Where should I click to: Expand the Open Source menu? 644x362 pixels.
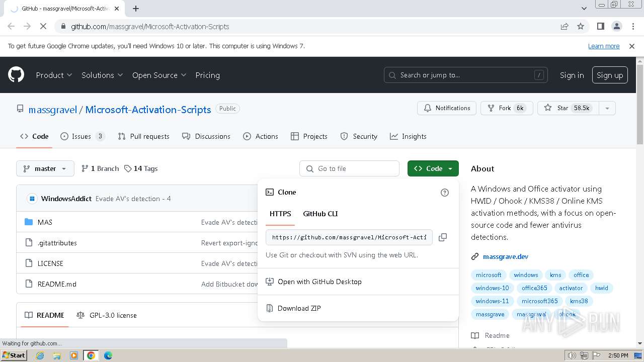point(159,75)
